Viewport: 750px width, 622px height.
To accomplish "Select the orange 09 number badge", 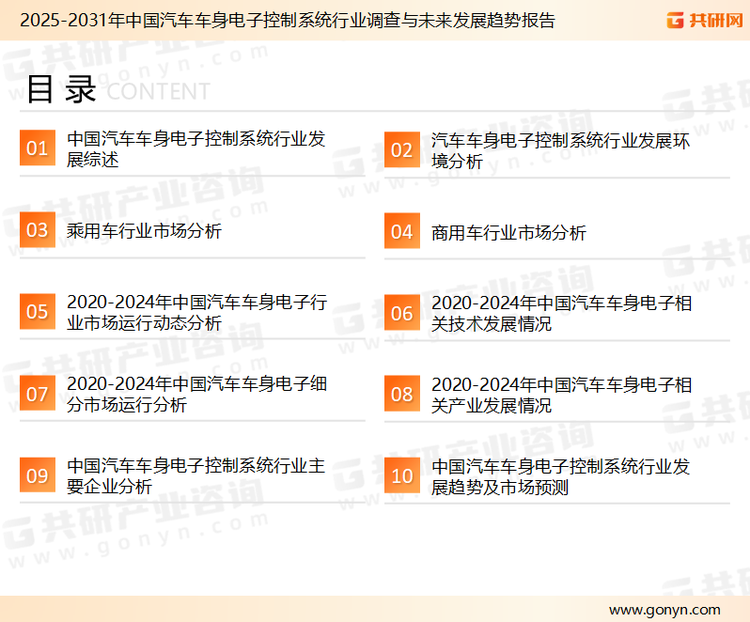I will click(x=37, y=475).
